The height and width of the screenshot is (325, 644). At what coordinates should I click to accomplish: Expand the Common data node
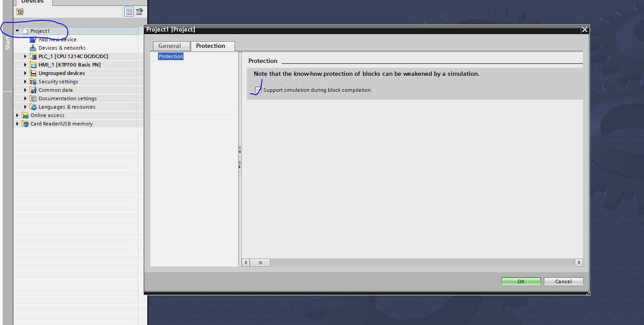[x=25, y=90]
